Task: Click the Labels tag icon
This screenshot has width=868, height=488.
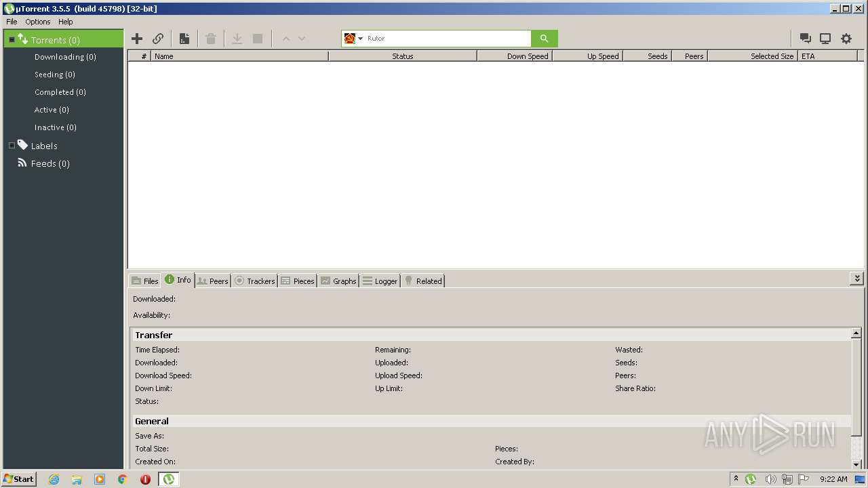Action: 22,145
